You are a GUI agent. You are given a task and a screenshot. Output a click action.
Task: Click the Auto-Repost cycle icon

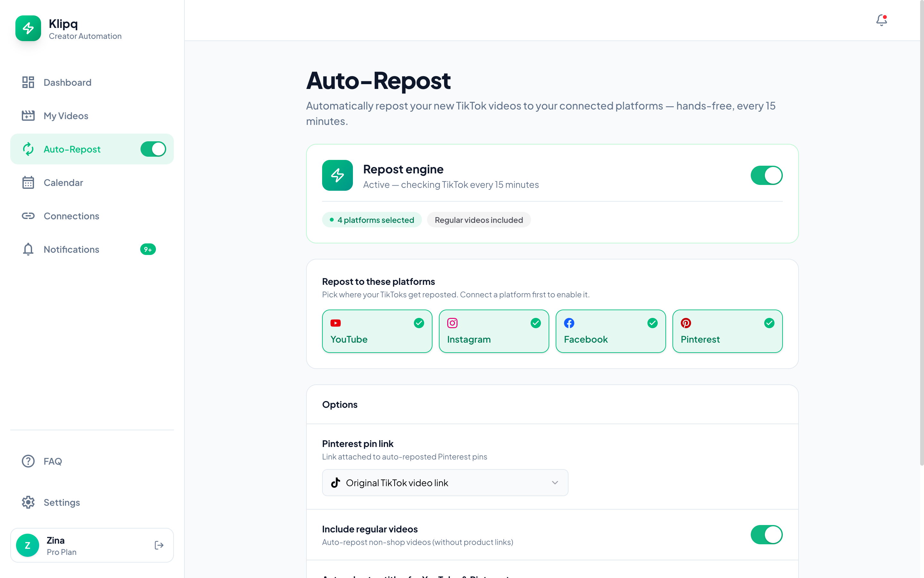28,149
